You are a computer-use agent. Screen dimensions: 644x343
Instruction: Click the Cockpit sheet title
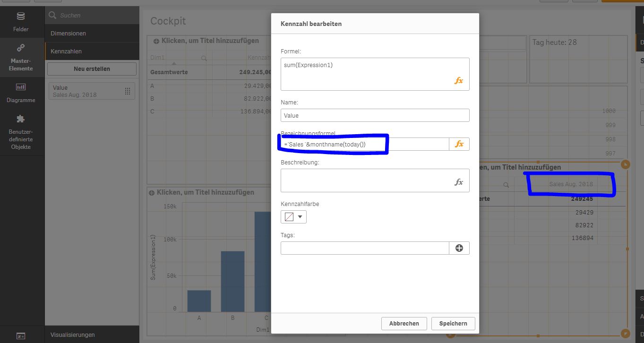click(x=168, y=21)
